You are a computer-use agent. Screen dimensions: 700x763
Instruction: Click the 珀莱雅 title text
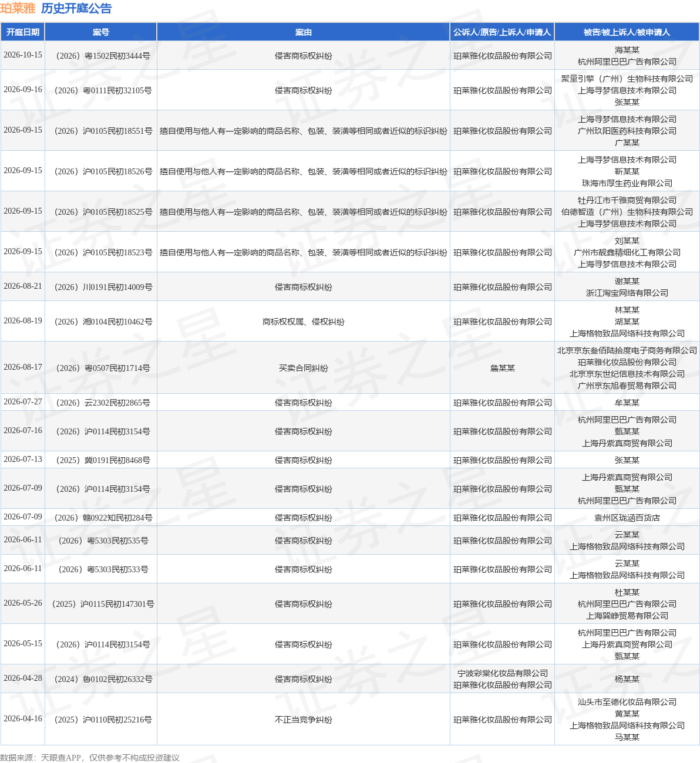18,9
